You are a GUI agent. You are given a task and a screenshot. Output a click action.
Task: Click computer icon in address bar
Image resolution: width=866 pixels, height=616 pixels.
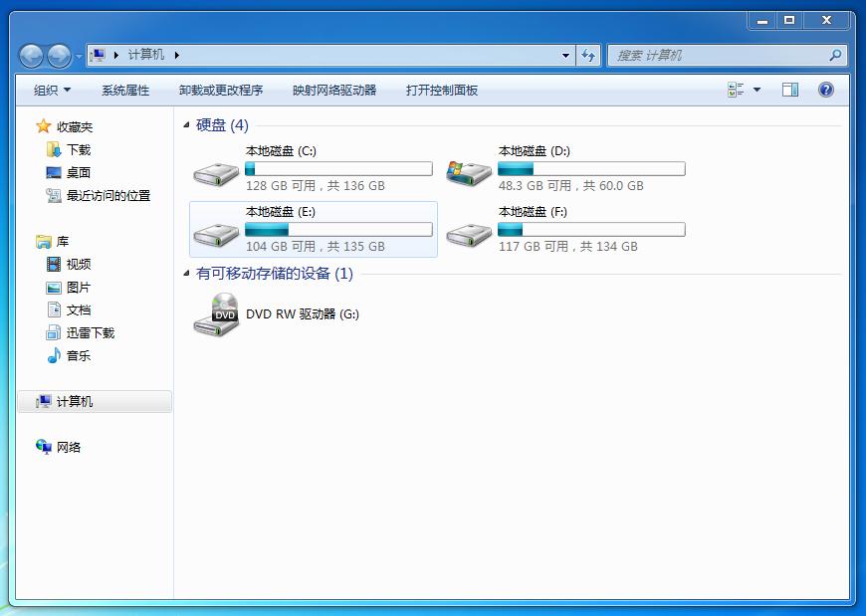(98, 55)
